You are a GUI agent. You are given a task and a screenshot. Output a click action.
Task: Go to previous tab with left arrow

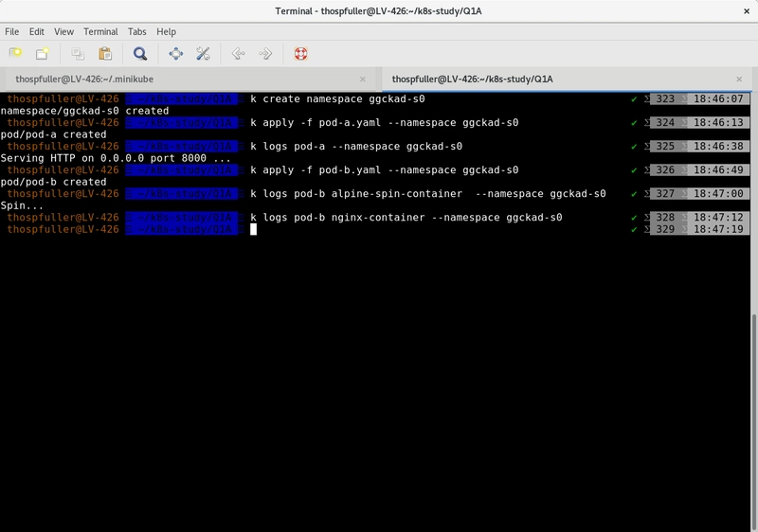[x=238, y=54]
